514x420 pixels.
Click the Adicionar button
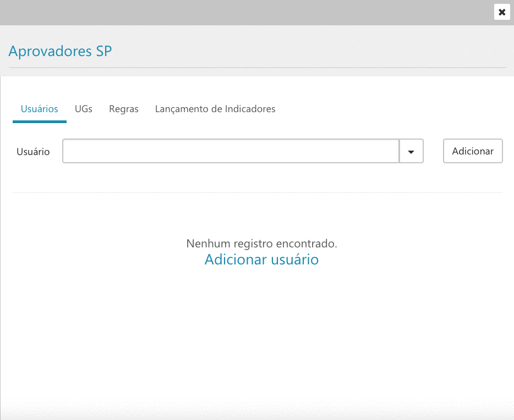pos(473,151)
